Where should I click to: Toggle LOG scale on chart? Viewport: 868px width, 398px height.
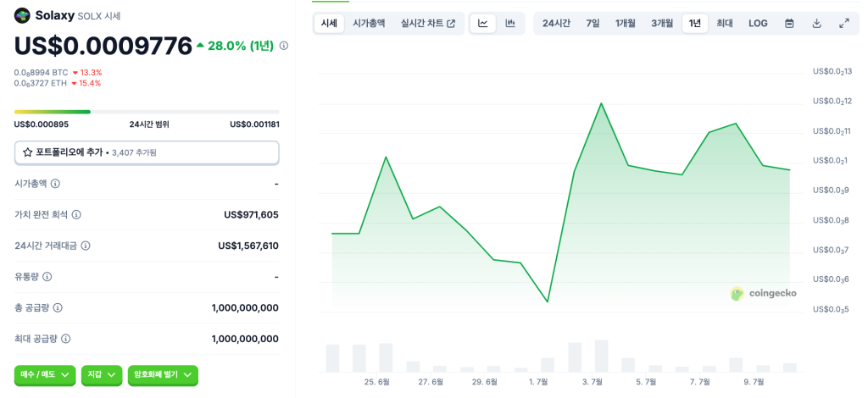[x=758, y=23]
